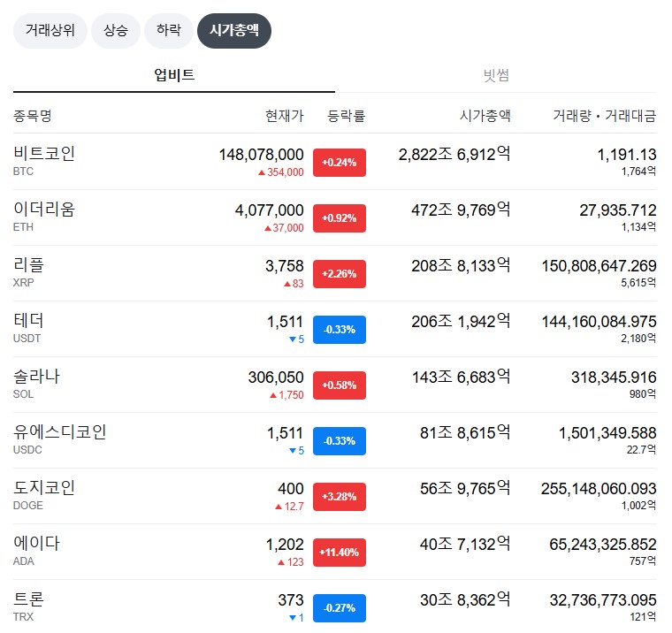
Task: Click the 시가총액 column header
Action: coord(485,115)
